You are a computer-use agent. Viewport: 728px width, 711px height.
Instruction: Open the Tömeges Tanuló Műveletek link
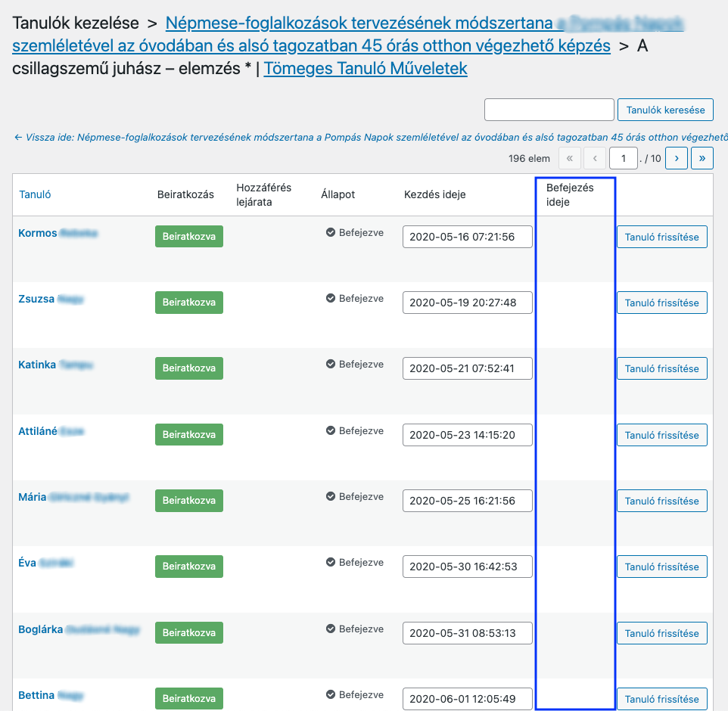coord(366,68)
